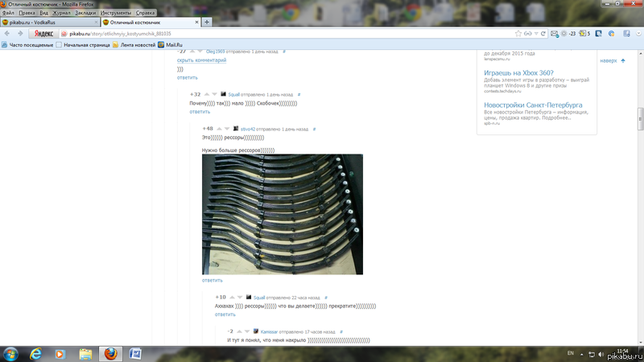Upvote the Squall comment rated +10

[x=232, y=297]
